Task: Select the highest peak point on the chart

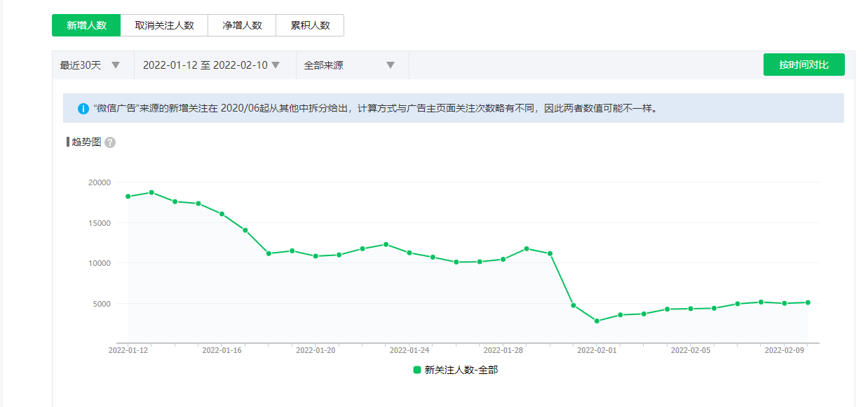Action: tap(151, 192)
